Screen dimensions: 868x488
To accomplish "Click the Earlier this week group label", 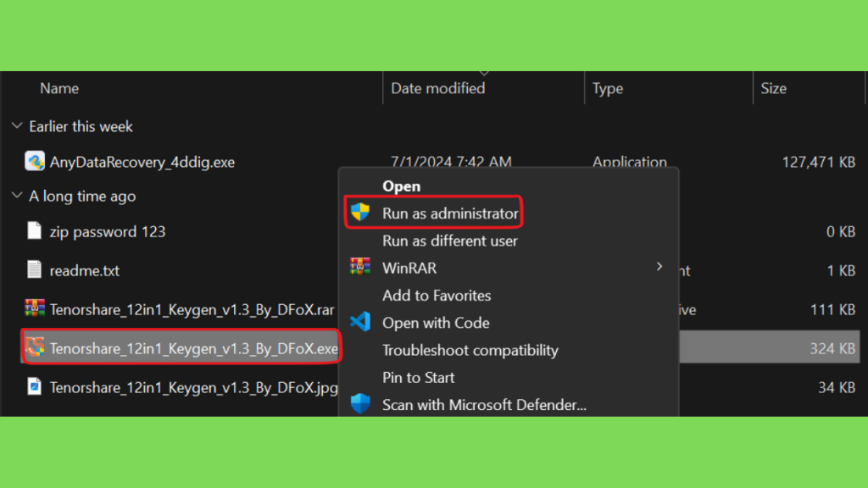I will pyautogui.click(x=81, y=127).
